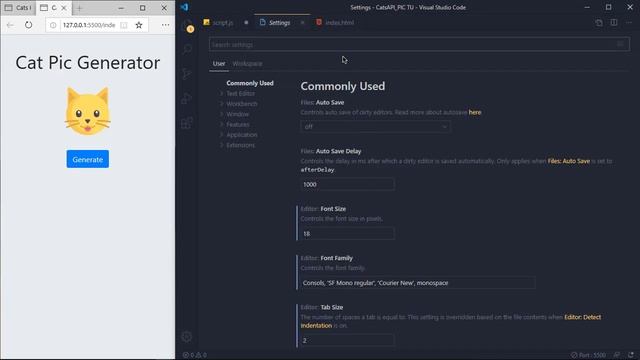Expand Window settings category
Image resolution: width=640 pixels, height=360 pixels.
(x=238, y=114)
